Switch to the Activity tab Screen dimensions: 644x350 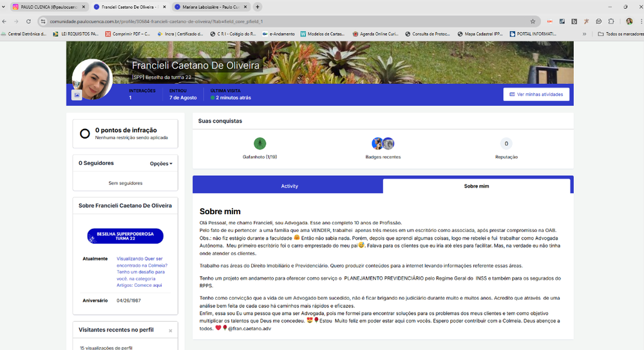click(x=289, y=186)
